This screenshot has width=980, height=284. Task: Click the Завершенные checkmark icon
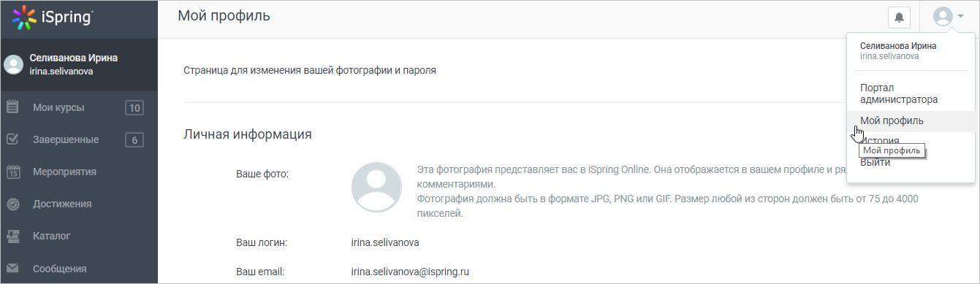click(12, 139)
